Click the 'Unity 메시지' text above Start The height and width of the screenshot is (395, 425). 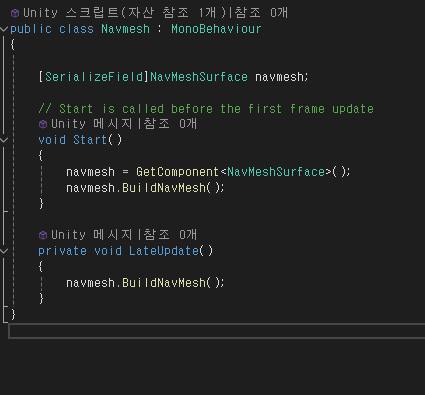click(92, 124)
